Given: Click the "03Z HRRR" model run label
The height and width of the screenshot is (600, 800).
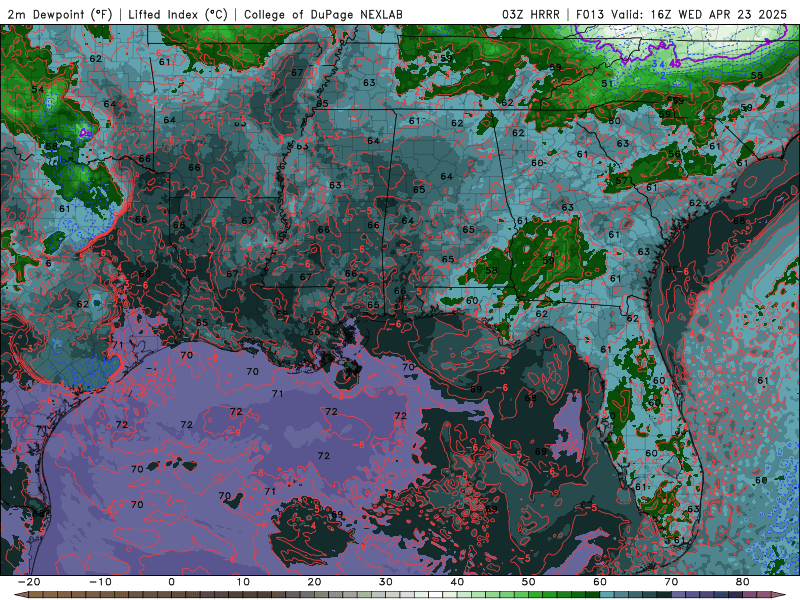Looking at the screenshot, I should point(531,14).
